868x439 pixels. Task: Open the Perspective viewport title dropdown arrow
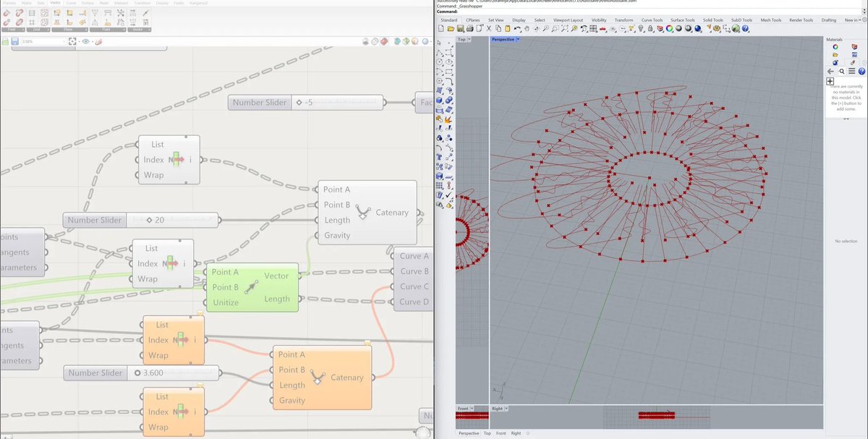tap(518, 39)
